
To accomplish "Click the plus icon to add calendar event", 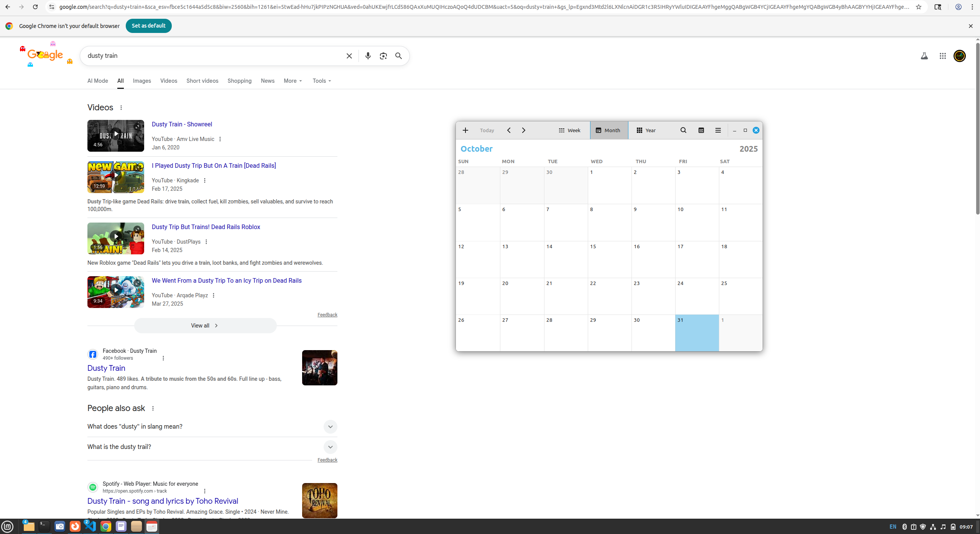I will point(465,130).
